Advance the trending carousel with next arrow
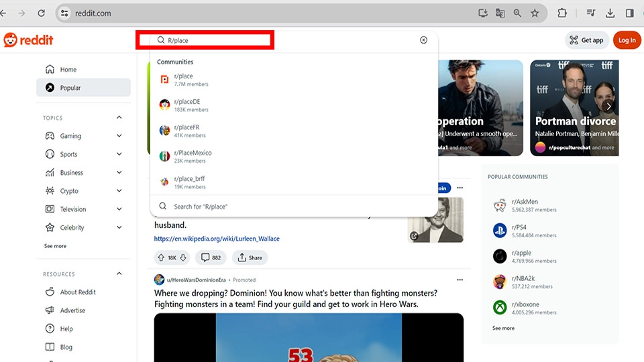644x362 pixels. point(608,107)
